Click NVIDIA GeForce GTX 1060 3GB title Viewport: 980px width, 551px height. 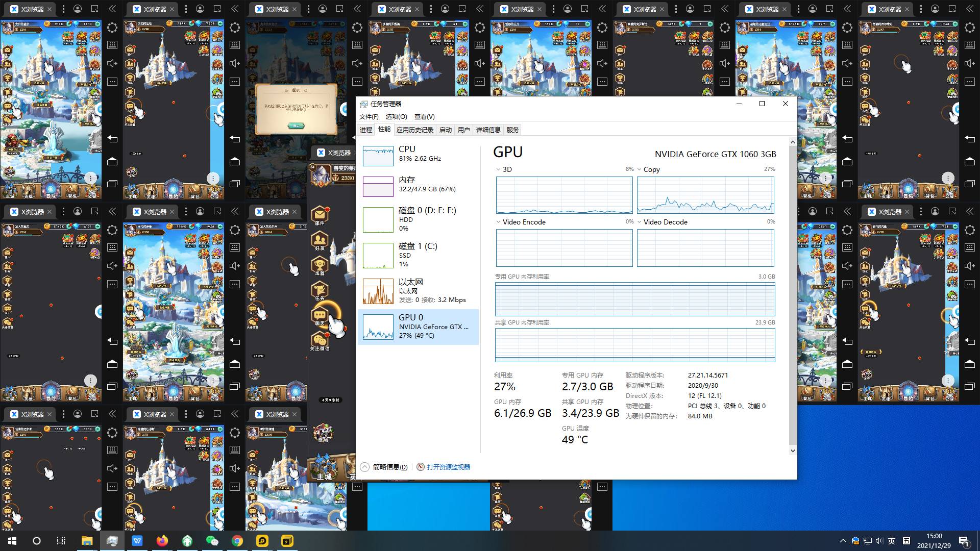(715, 154)
